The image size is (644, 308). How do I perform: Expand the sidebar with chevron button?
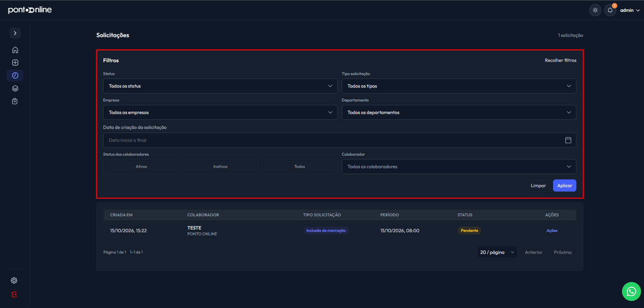(x=15, y=33)
